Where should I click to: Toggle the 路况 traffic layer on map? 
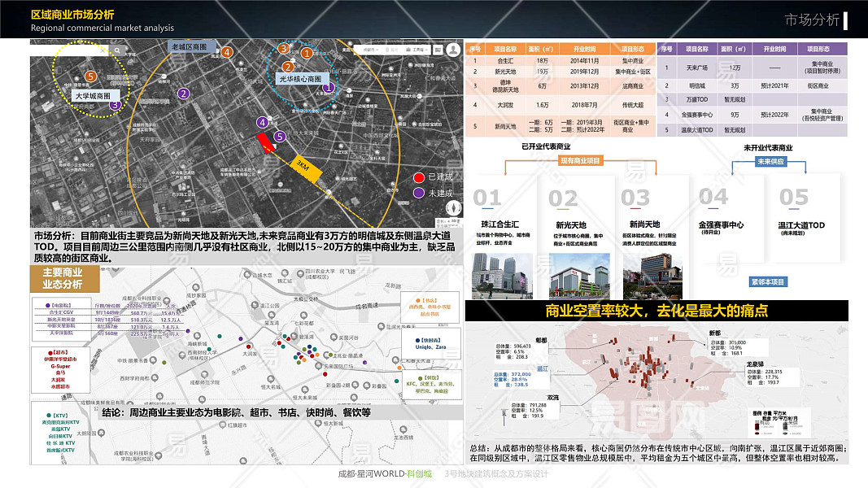[392, 50]
